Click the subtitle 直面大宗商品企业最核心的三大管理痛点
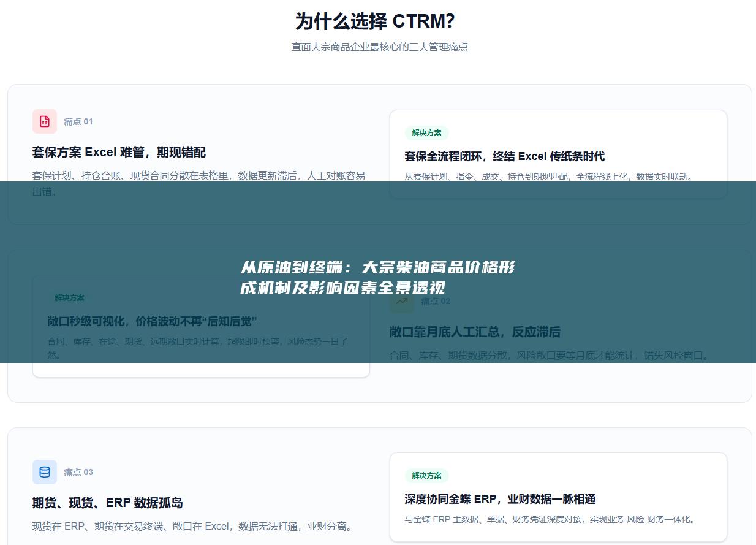This screenshot has height=545, width=756. click(x=380, y=47)
